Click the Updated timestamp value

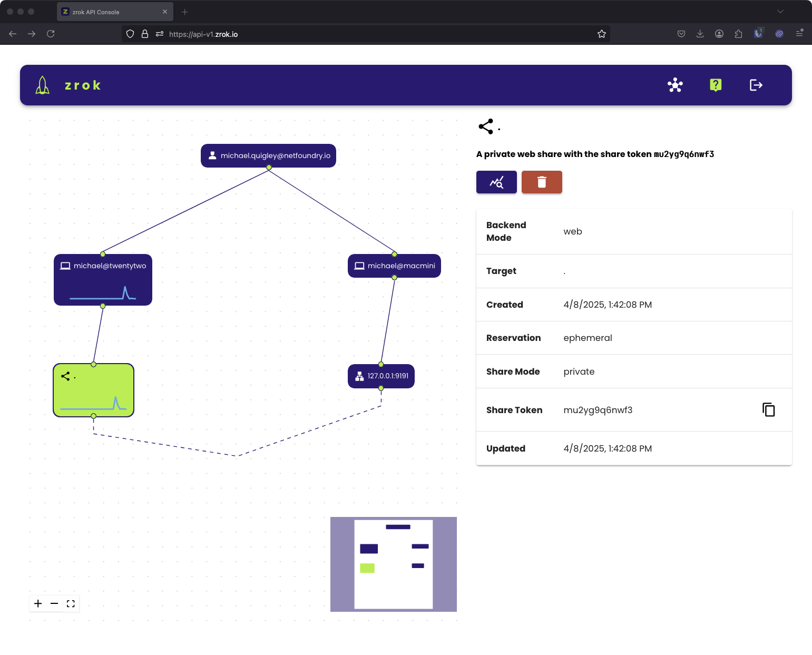(x=608, y=448)
